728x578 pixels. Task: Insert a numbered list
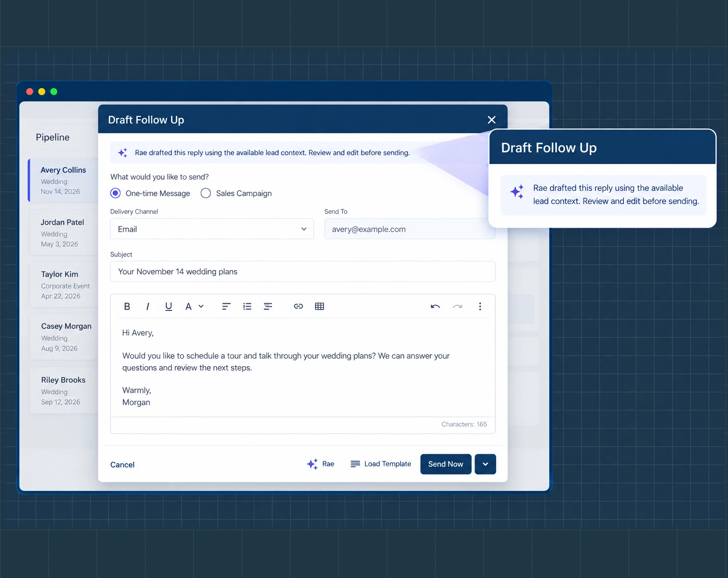[x=247, y=307]
